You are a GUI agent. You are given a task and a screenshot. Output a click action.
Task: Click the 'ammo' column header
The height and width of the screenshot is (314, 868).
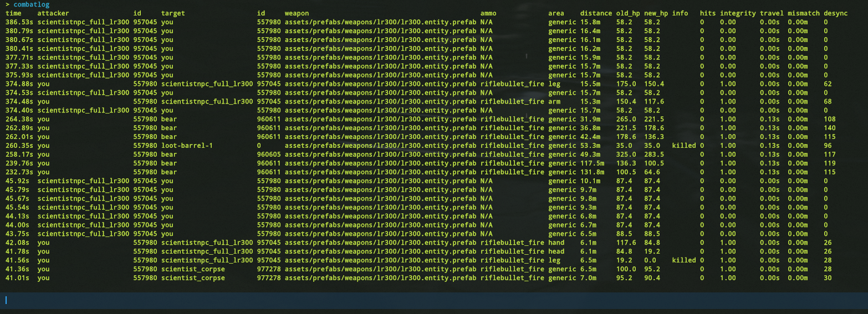pos(488,13)
